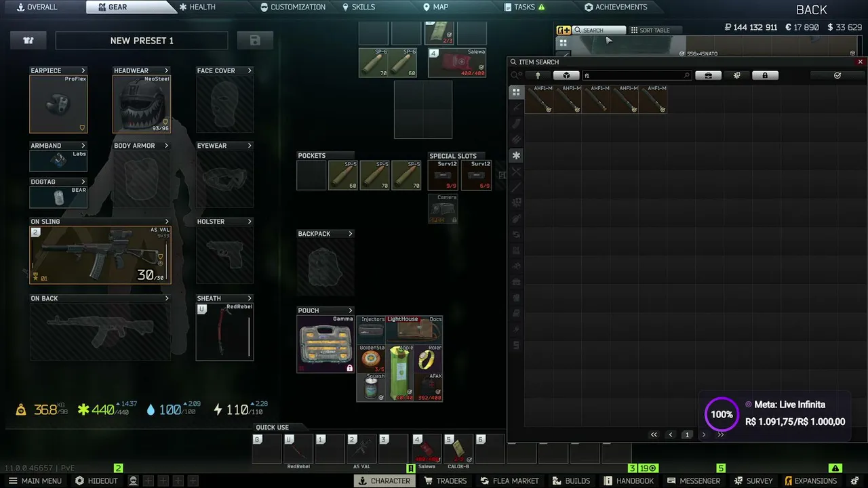Select the AFAK kit in pouch
The height and width of the screenshot is (488, 868).
pos(429,387)
